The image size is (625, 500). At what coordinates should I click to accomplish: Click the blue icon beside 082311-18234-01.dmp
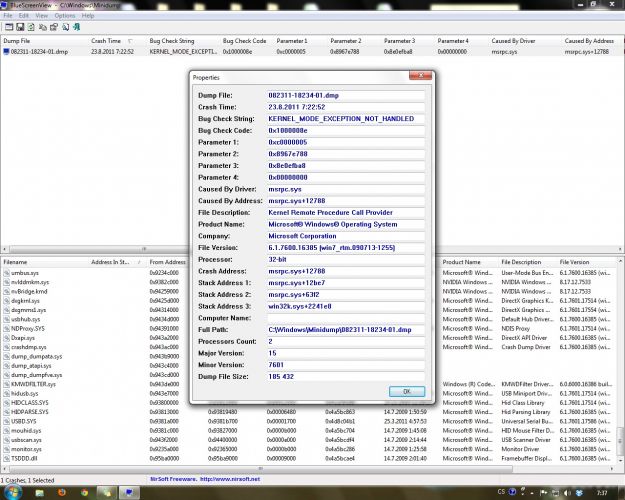(6, 52)
